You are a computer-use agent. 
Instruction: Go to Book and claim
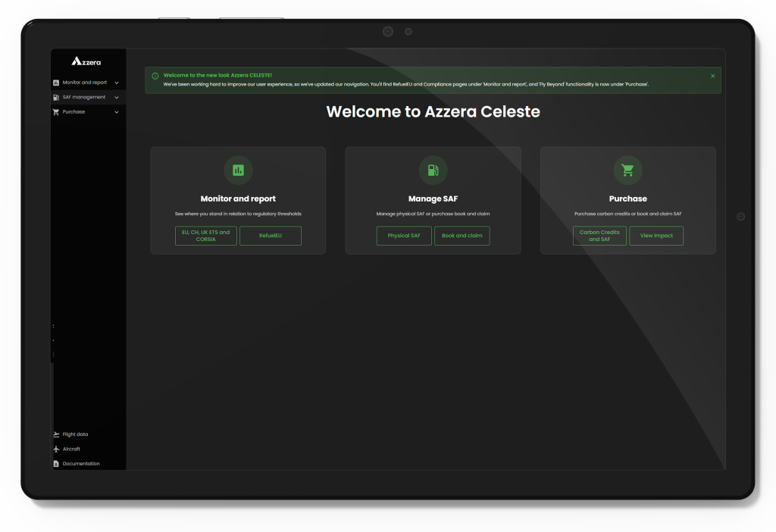tap(462, 236)
